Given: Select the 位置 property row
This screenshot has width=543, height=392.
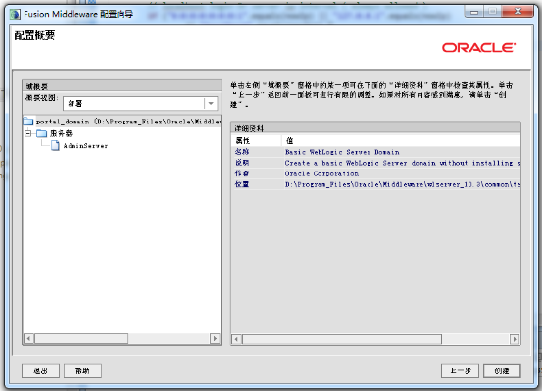Looking at the screenshot, I should tap(376, 184).
